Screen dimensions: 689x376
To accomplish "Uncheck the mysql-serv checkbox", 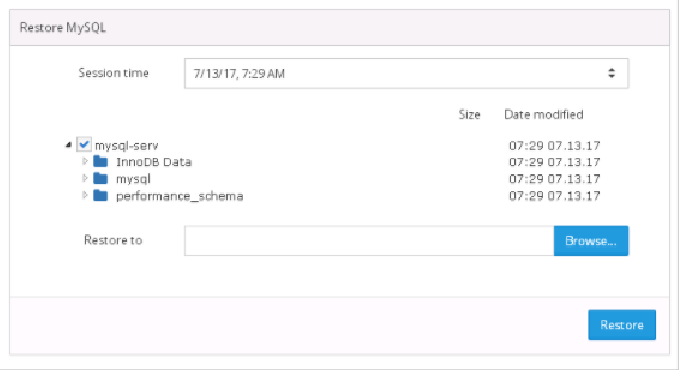I will (x=84, y=144).
